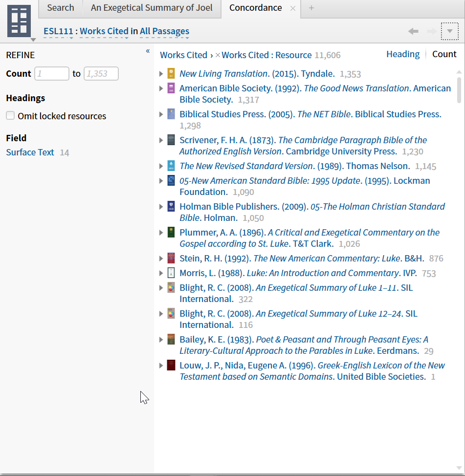
Task: Click the results list vertical scrollbar thumb
Action: tap(459, 90)
